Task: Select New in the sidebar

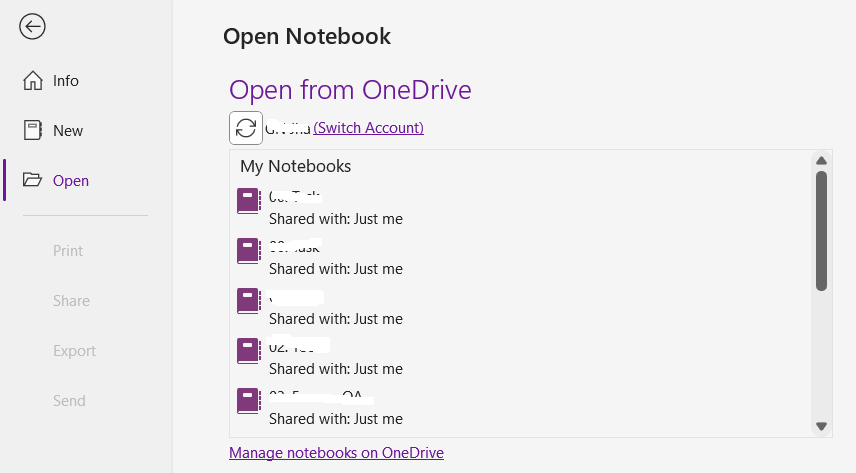Action: point(68,131)
